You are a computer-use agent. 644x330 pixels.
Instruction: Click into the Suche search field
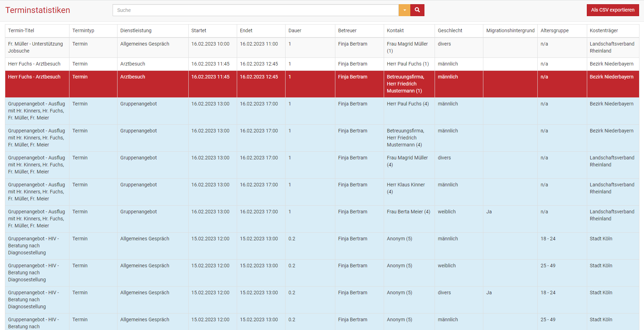click(x=255, y=10)
